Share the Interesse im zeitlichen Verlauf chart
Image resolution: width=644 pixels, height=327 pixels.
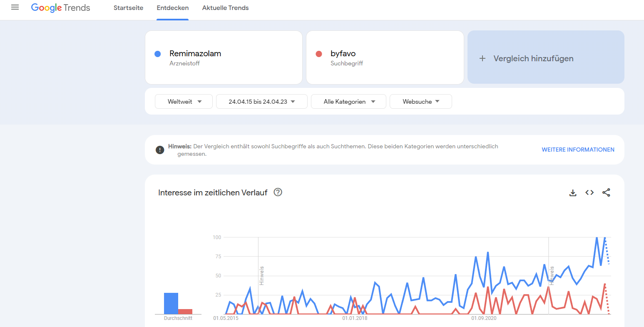coord(606,192)
